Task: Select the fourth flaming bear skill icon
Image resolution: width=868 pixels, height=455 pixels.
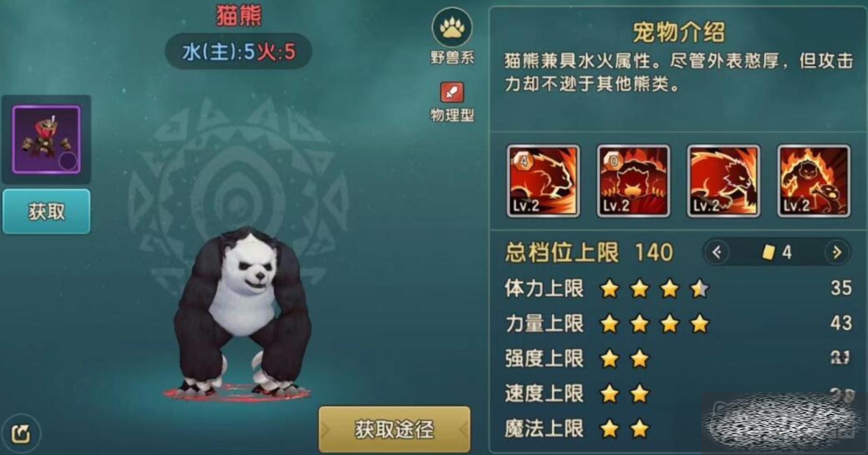Action: [x=814, y=181]
